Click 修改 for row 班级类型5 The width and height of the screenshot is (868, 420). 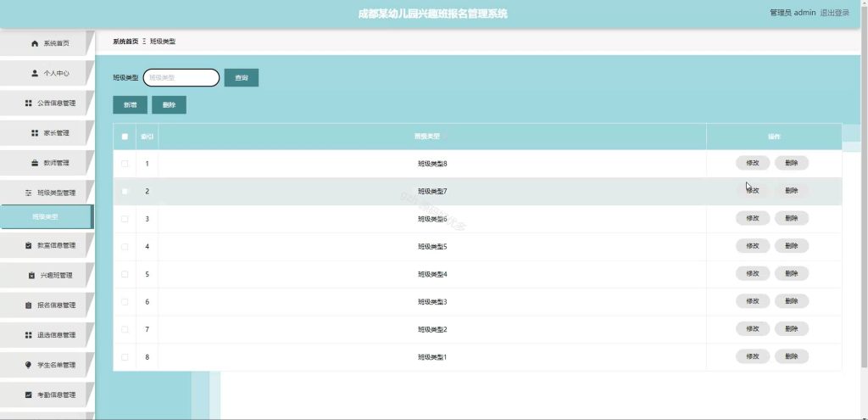click(x=753, y=246)
